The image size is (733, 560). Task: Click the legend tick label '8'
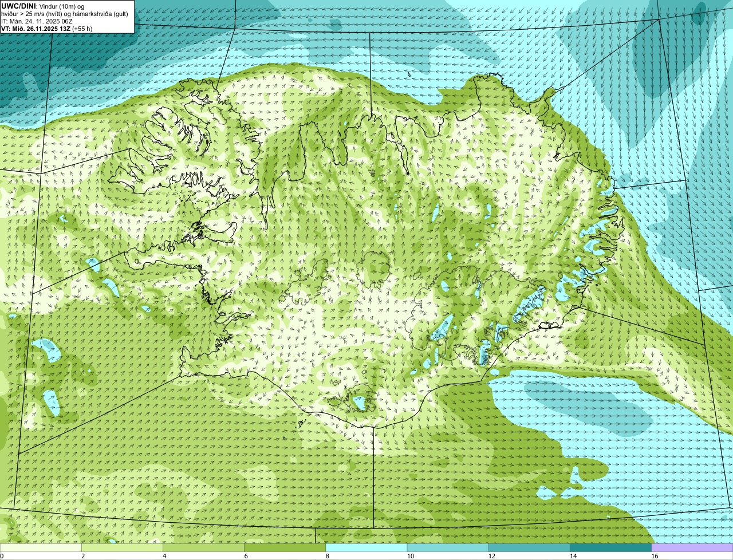327,556
